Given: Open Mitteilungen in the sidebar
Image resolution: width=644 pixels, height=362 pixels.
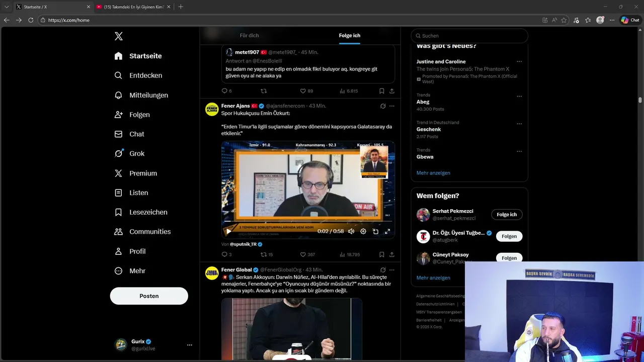Looking at the screenshot, I should click(141, 95).
